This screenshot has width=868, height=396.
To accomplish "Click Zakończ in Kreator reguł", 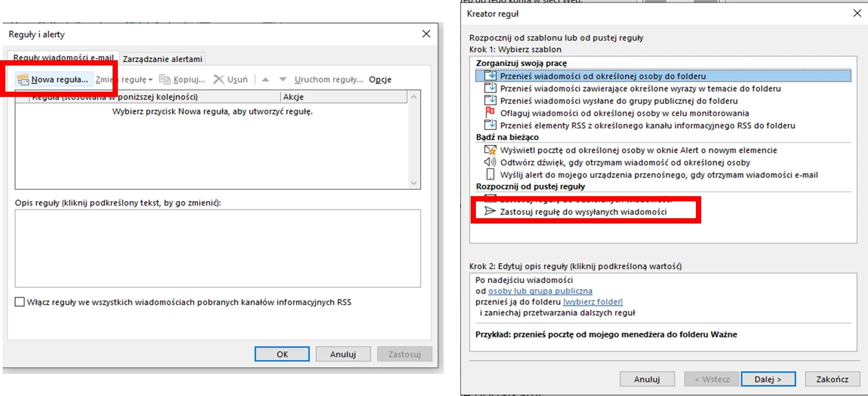I will pos(832,379).
